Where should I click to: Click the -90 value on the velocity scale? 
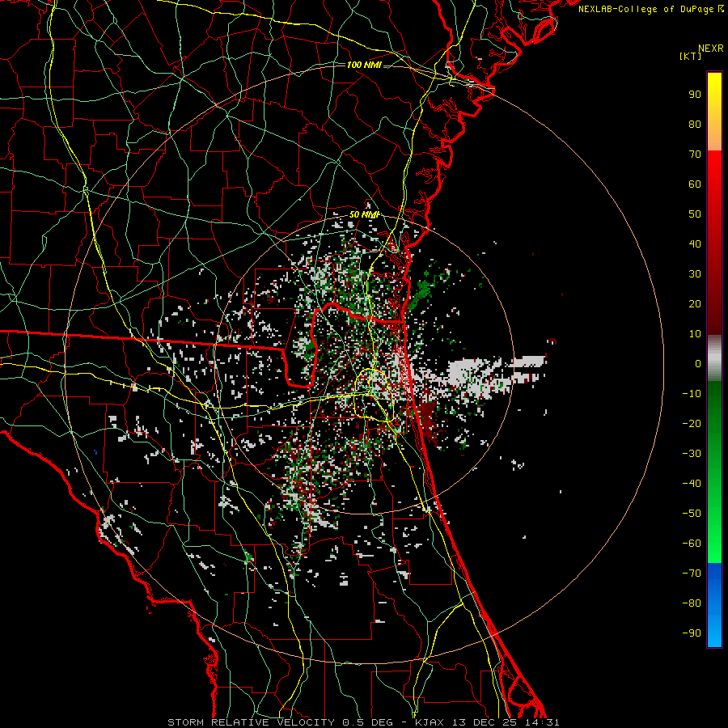click(692, 633)
